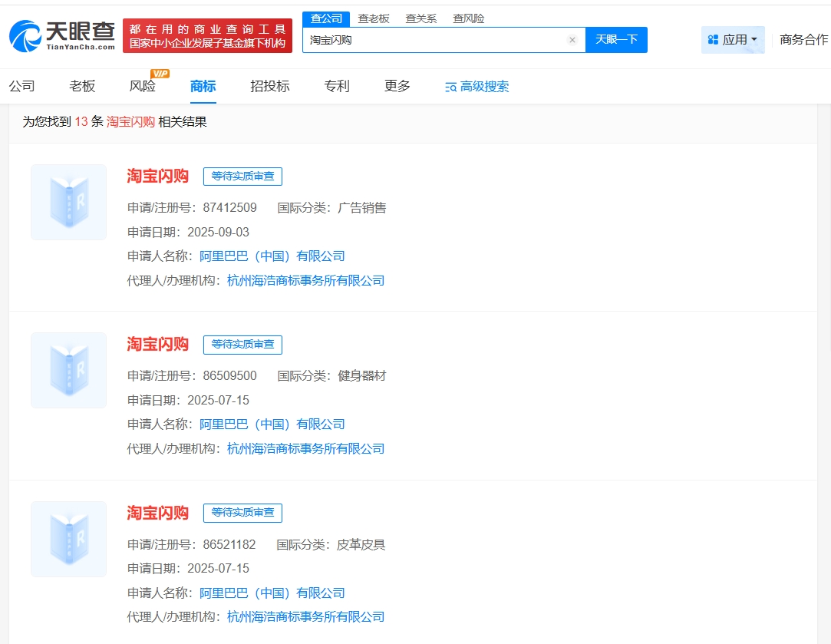This screenshot has height=644, width=831.
Task: Select the 查风险 search mode
Action: (468, 18)
